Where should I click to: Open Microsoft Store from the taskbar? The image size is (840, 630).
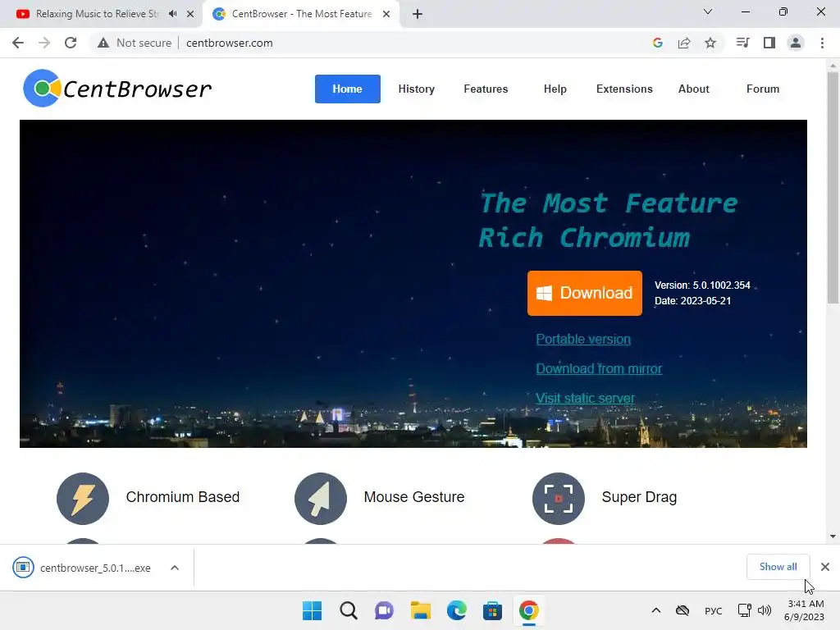pyautogui.click(x=492, y=610)
